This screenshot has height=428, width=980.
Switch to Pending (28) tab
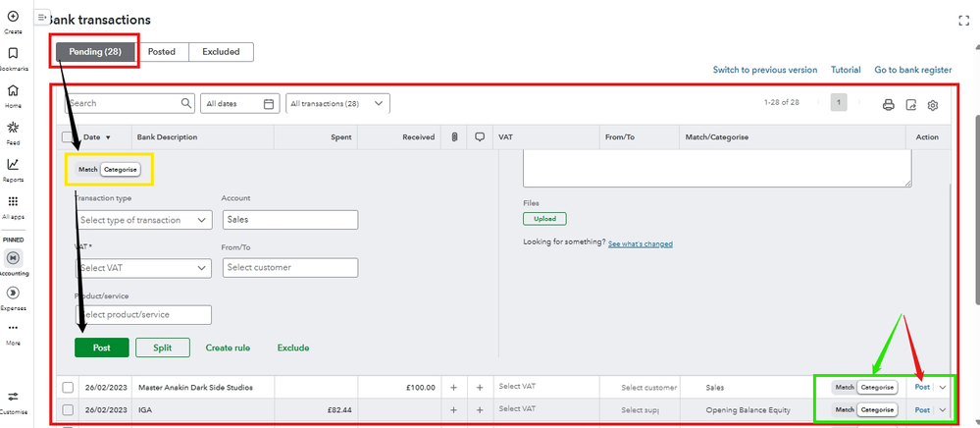click(95, 52)
